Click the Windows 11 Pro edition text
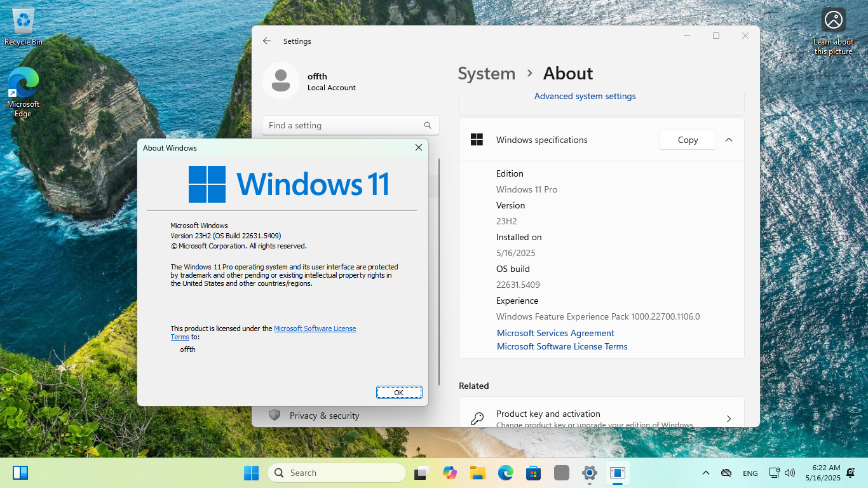The image size is (868, 488). (x=527, y=189)
